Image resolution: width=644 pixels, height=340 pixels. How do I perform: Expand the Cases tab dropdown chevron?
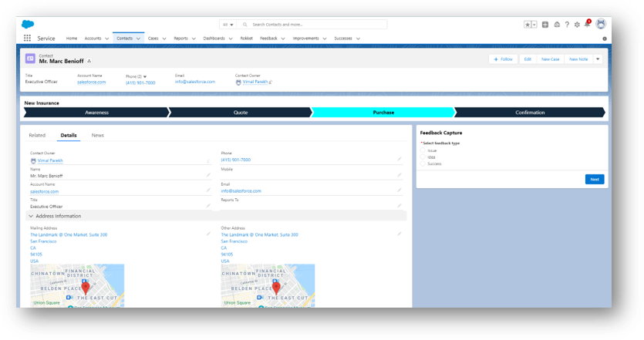tap(164, 39)
